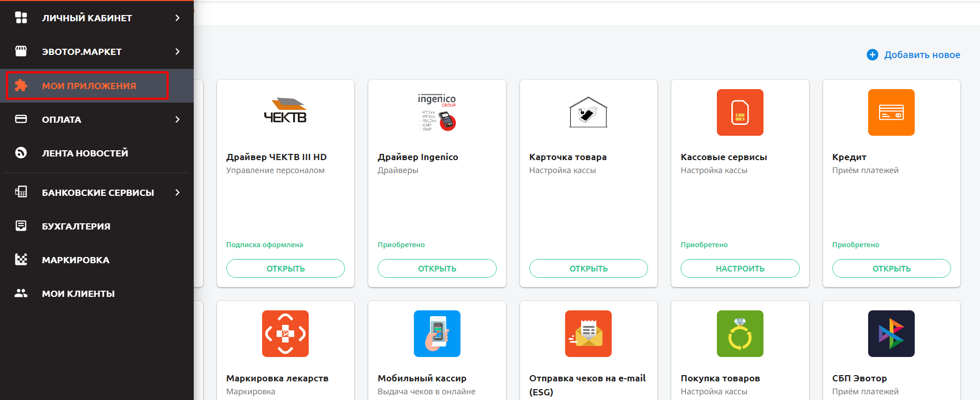The image size is (980, 400).
Task: Click the Управление персоналом category text
Action: [276, 170]
